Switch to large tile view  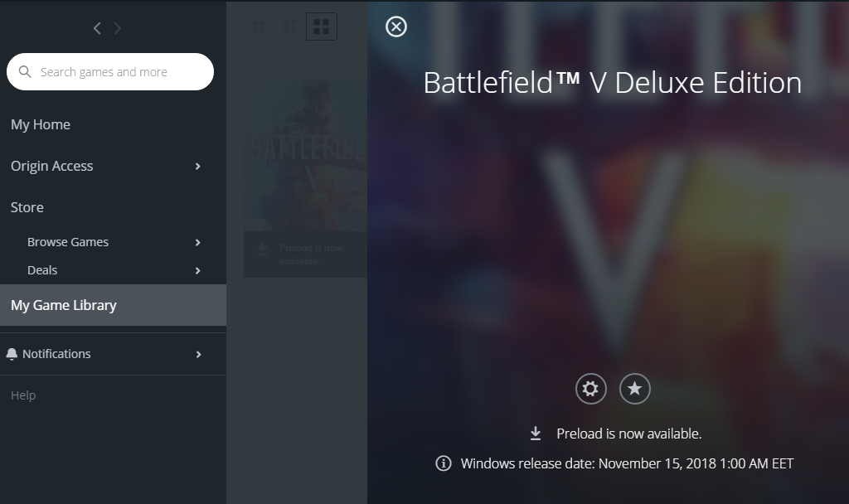(322, 27)
